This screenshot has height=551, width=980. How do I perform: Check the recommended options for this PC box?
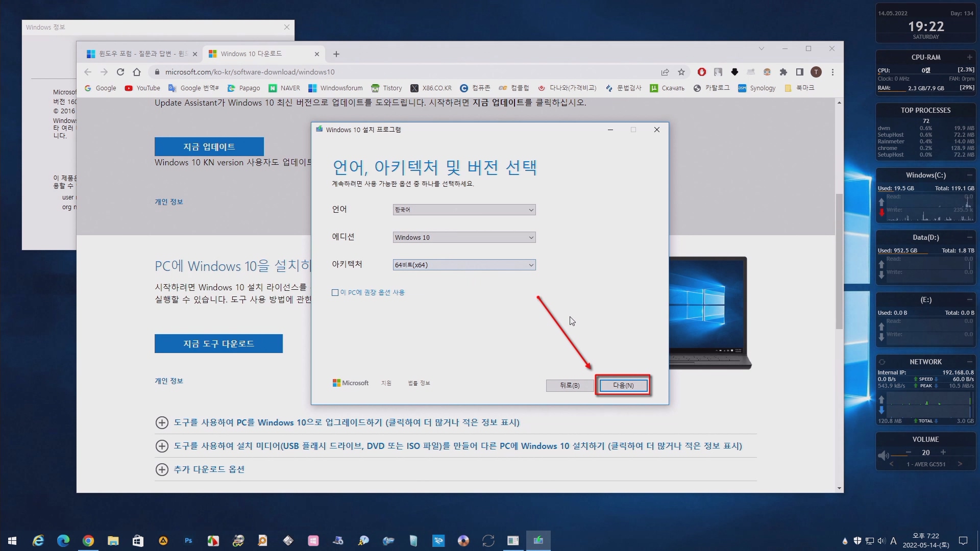pyautogui.click(x=335, y=292)
